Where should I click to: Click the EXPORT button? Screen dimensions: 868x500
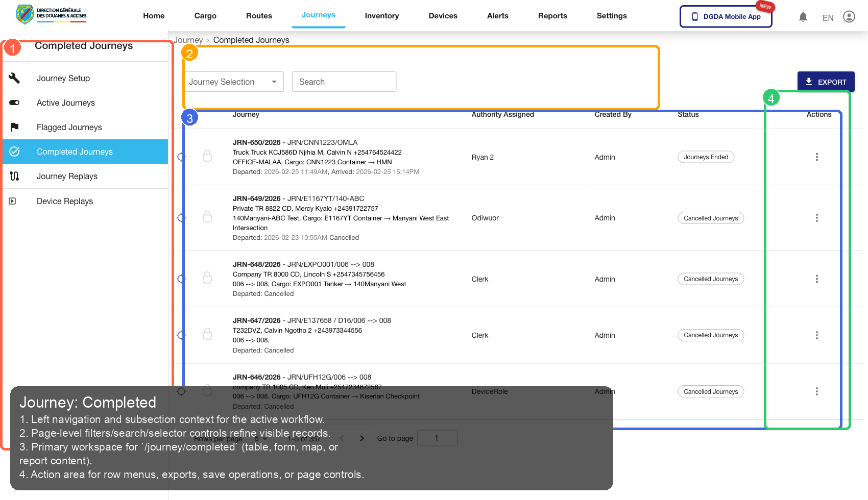826,82
